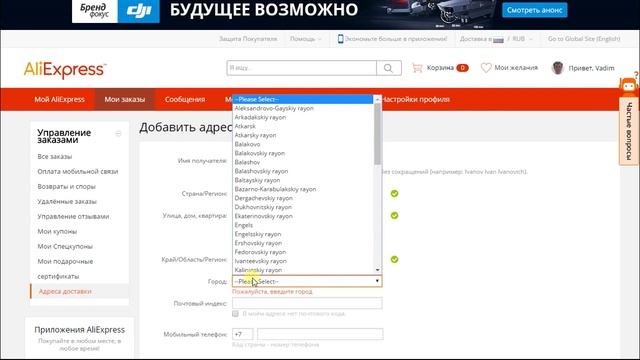Open Мои Спецкупоны link

[65, 247]
